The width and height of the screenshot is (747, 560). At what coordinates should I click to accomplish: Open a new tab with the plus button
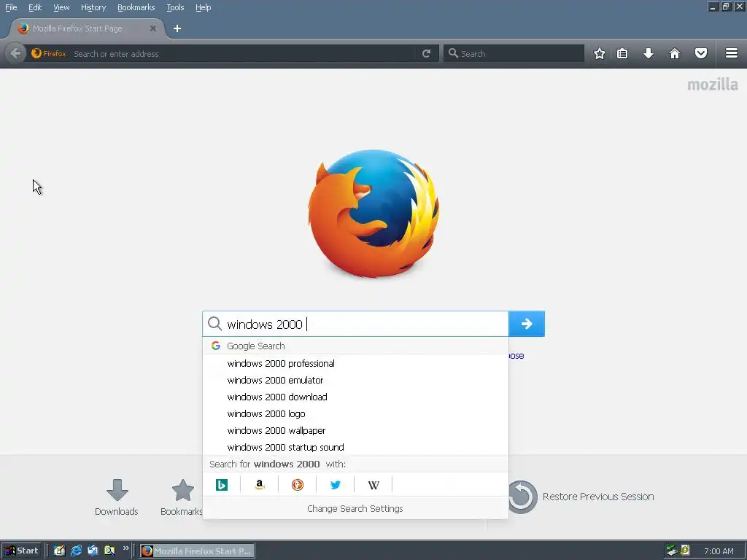coord(177,28)
